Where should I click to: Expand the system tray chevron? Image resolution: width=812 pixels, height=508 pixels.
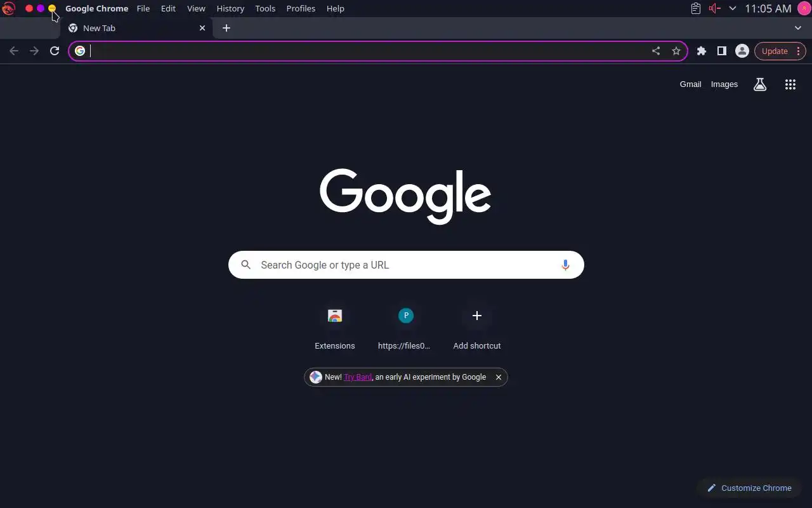tap(733, 8)
